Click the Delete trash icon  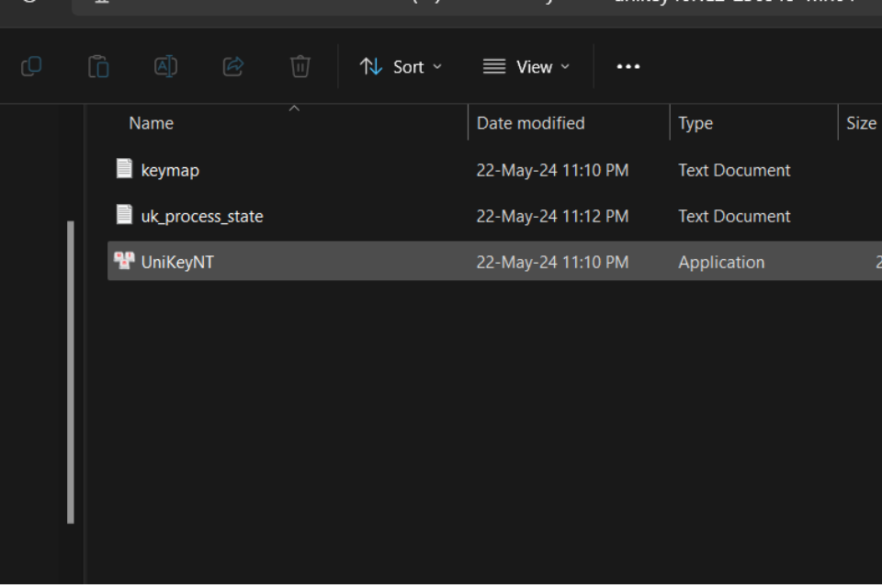pos(300,66)
